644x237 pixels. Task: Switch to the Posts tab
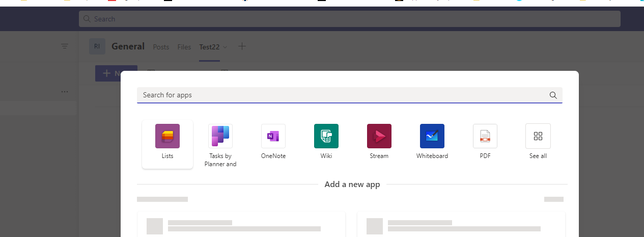pos(161,47)
